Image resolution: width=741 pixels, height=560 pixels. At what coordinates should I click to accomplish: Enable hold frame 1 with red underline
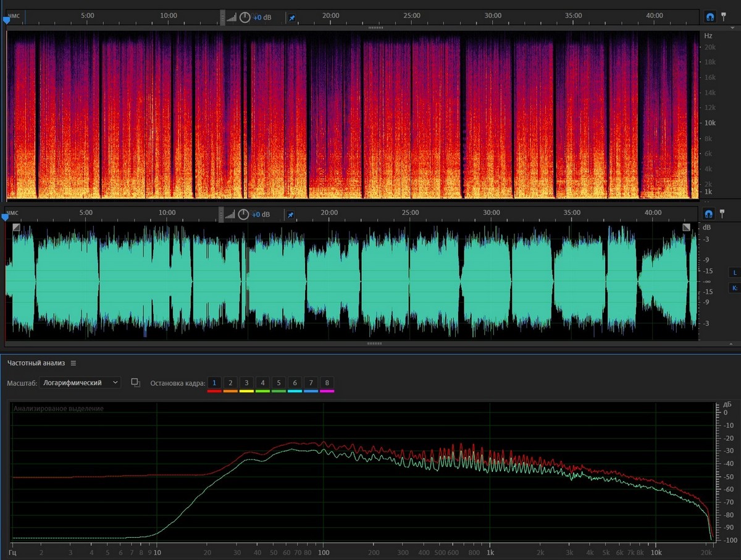pos(214,383)
